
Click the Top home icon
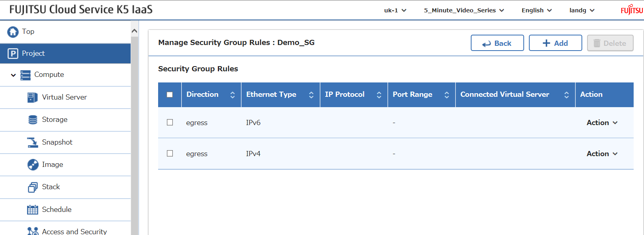pyautogui.click(x=13, y=32)
